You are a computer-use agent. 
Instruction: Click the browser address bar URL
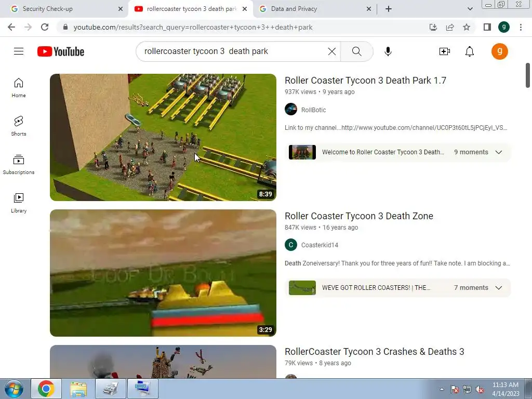coord(193,27)
